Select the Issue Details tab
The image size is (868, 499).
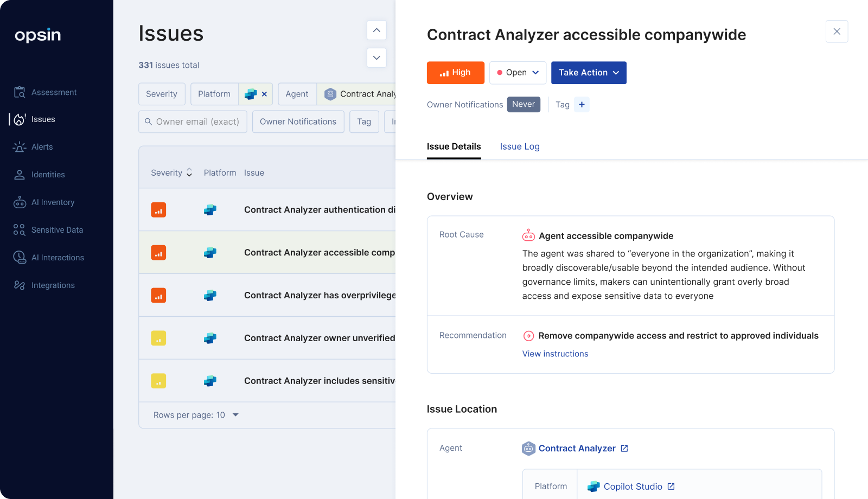pyautogui.click(x=454, y=146)
